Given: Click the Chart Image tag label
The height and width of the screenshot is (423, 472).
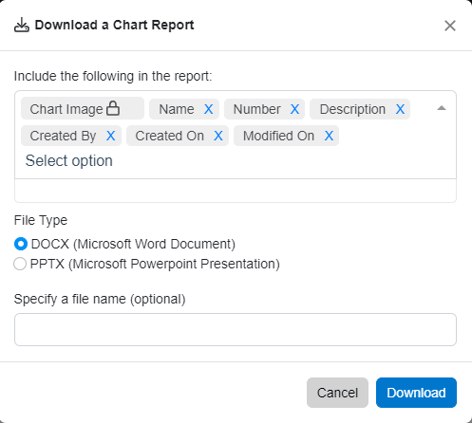Looking at the screenshot, I should [x=66, y=109].
